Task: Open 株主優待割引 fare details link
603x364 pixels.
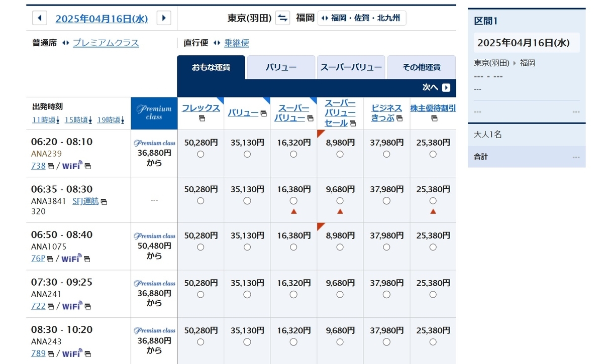Action: (433, 108)
